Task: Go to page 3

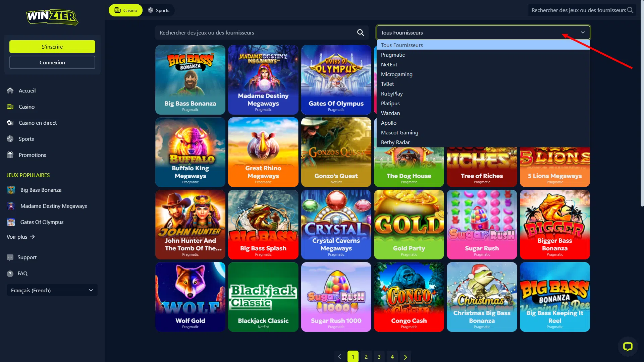Action: (x=379, y=357)
